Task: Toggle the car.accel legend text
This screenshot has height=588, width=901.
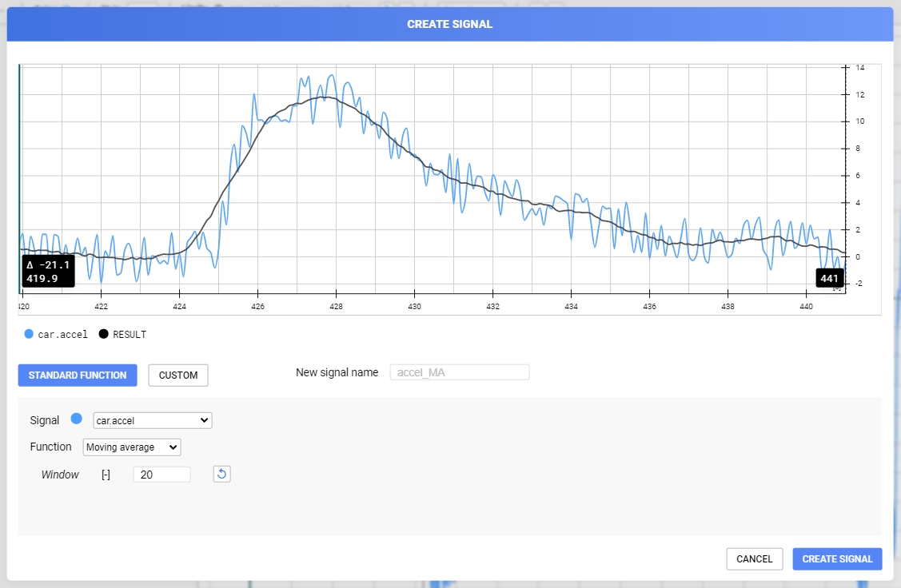Action: [x=63, y=335]
